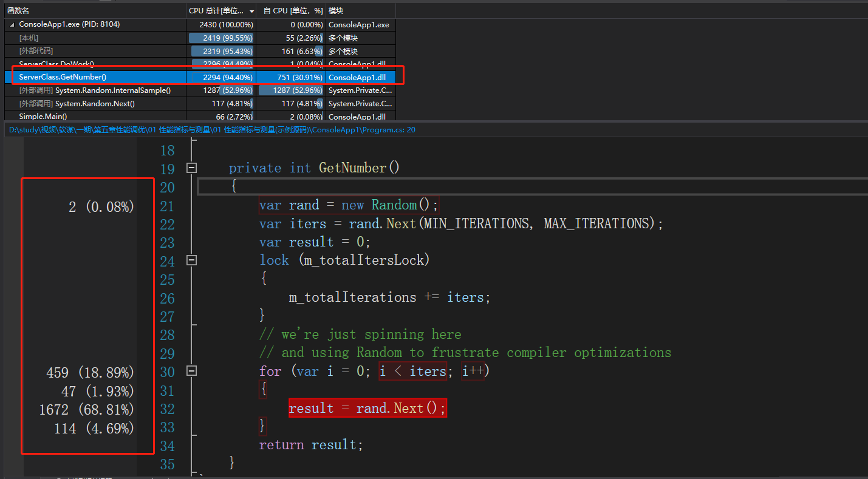Sort by CPU 总计 column dropdown arrow
868x479 pixels.
click(252, 11)
